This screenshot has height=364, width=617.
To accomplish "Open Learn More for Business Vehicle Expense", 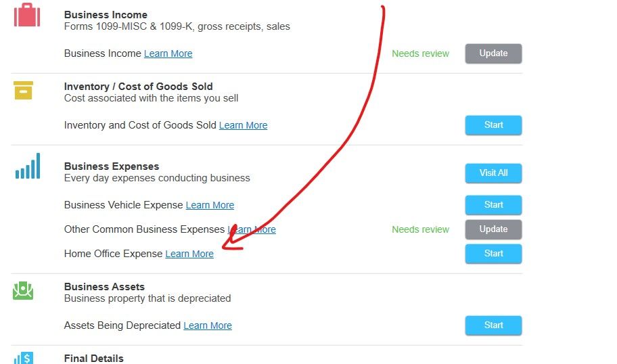I will coord(210,205).
